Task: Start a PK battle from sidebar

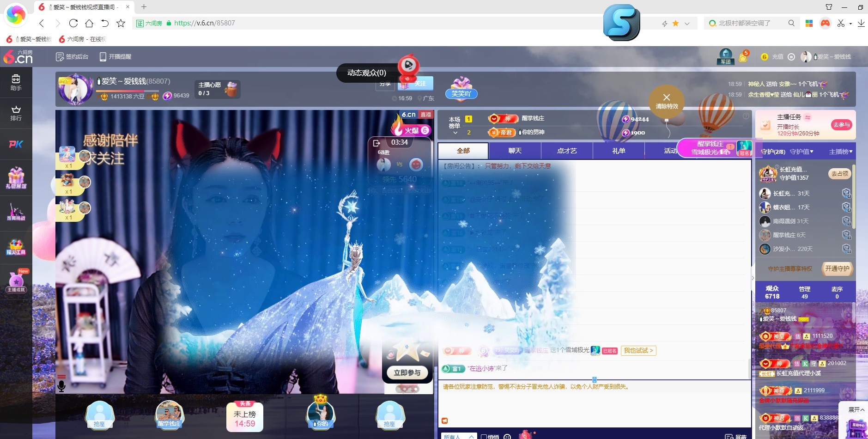Action: [16, 144]
